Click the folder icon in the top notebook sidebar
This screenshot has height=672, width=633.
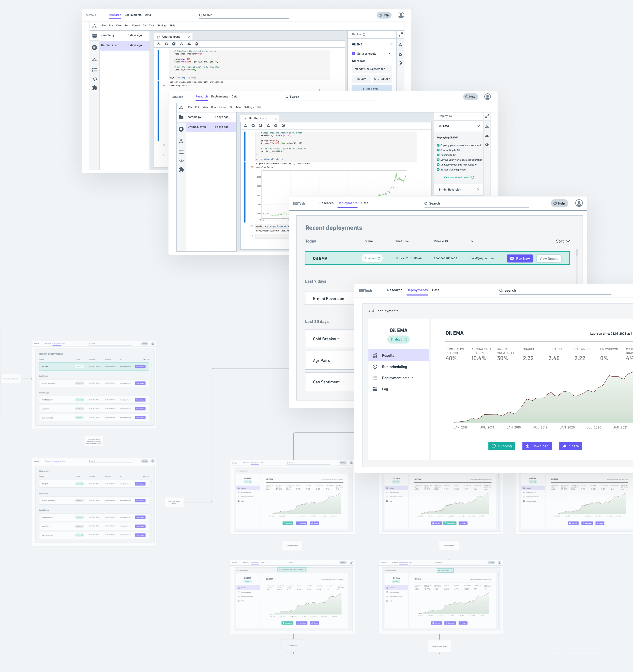(94, 35)
